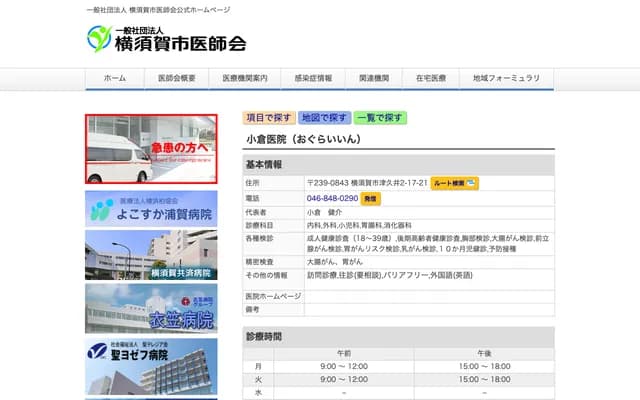Click the 発信 call button
640x400 pixels.
click(370, 199)
